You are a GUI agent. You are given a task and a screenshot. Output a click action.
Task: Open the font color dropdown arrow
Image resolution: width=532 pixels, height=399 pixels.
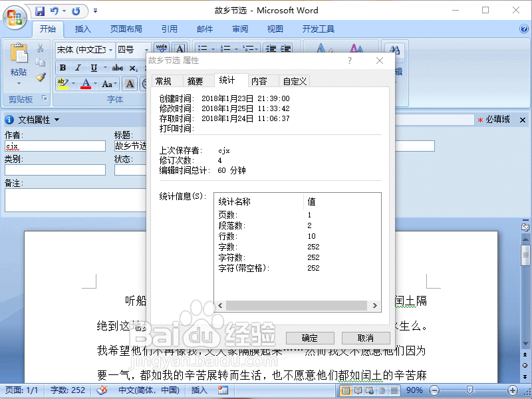(x=95, y=84)
